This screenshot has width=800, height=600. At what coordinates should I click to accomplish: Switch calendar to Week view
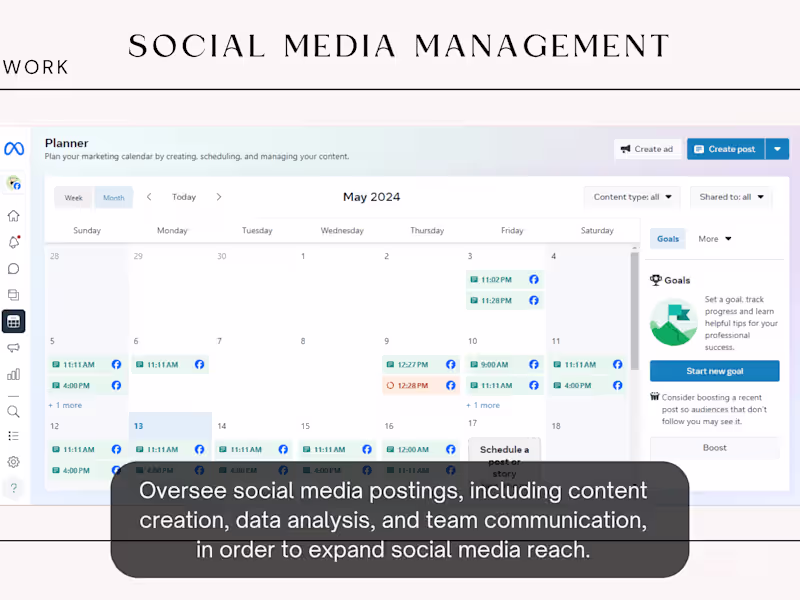tap(73, 197)
